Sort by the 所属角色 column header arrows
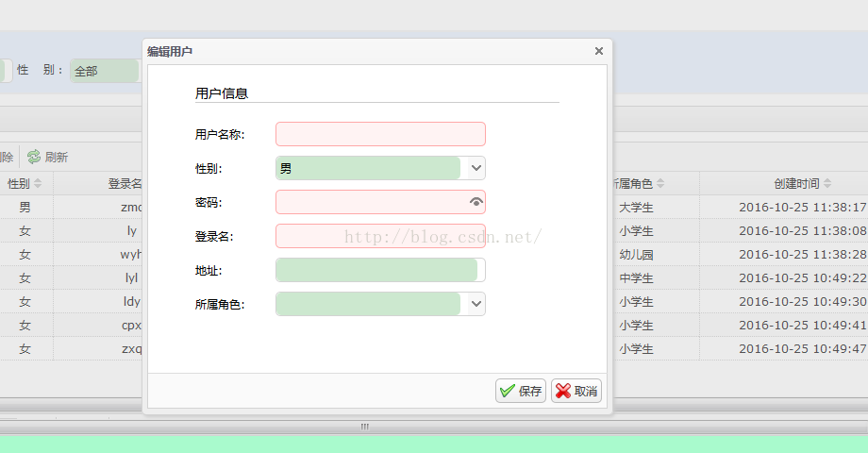This screenshot has width=868, height=453. click(660, 183)
